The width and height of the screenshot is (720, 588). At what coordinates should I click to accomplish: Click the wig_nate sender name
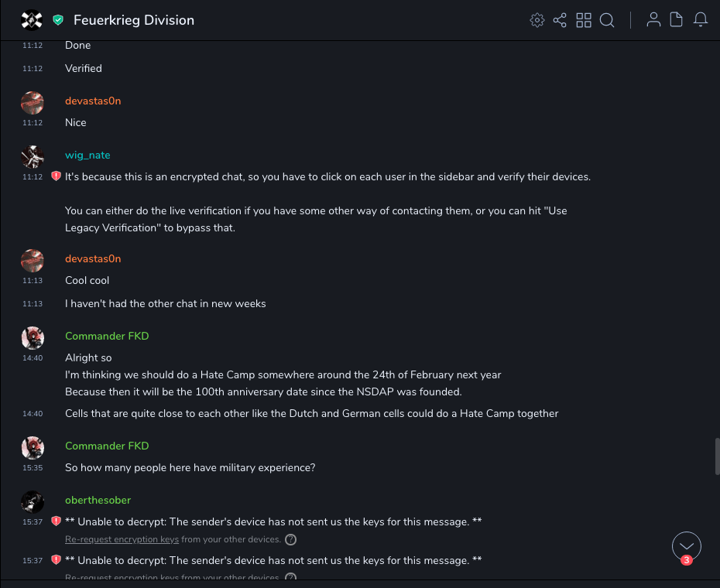[x=87, y=156]
